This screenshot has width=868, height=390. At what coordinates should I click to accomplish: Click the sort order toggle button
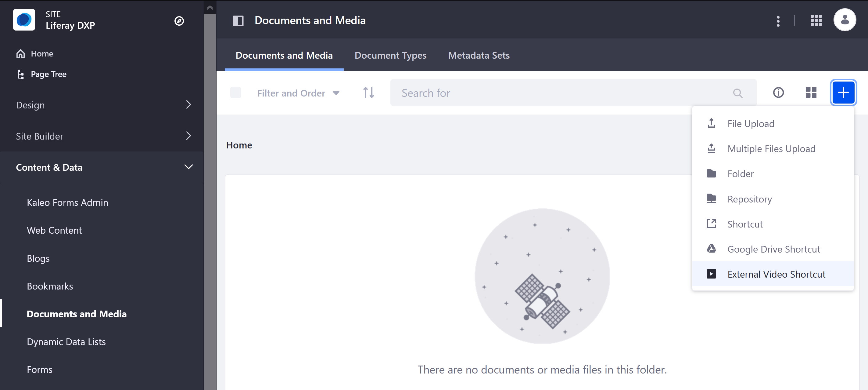point(368,93)
